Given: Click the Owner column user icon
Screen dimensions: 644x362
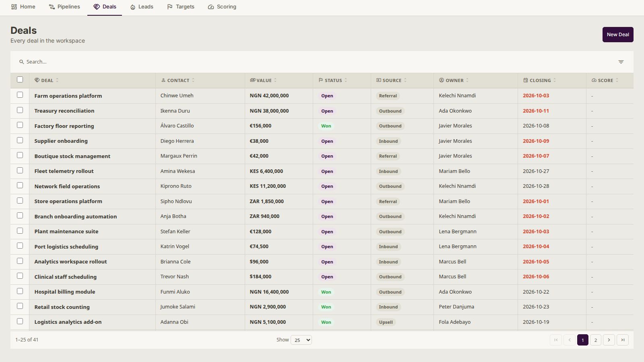Looking at the screenshot, I should (442, 80).
